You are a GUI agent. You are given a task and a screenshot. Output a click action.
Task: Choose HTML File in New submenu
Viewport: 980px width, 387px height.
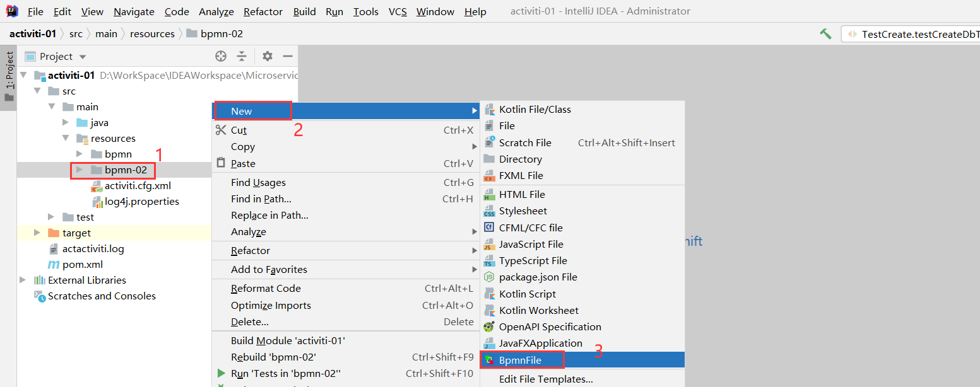coord(582,194)
